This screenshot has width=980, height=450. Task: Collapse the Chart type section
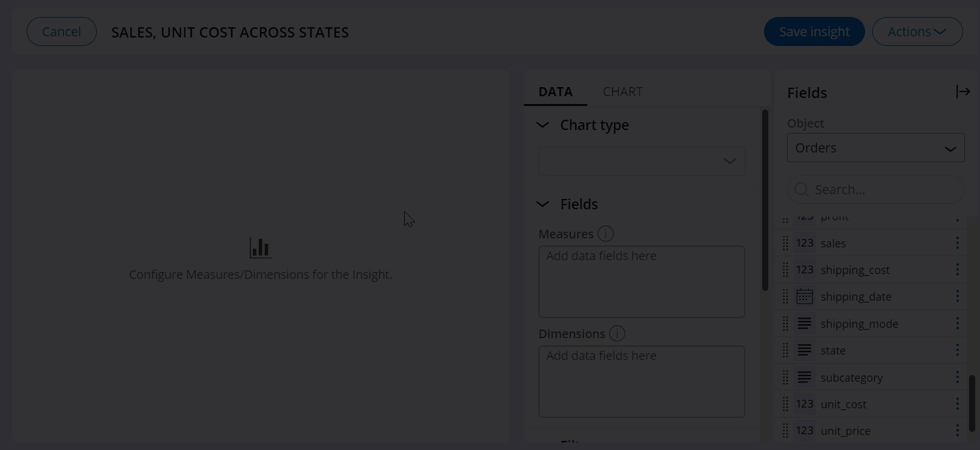click(x=543, y=125)
